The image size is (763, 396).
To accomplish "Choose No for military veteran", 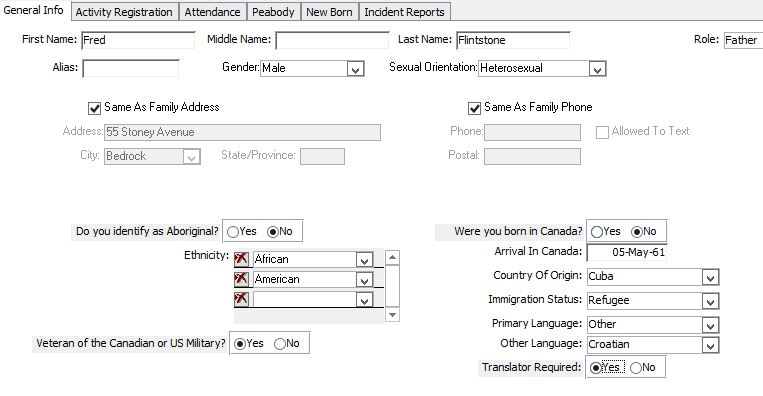I will 280,344.
